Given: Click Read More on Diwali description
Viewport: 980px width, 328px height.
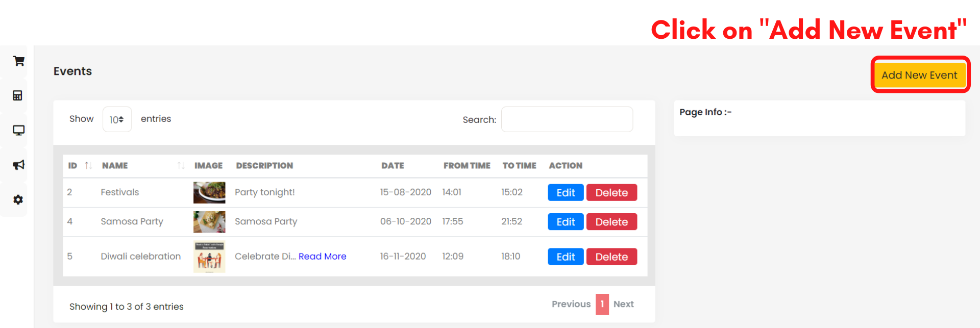Looking at the screenshot, I should [322, 256].
